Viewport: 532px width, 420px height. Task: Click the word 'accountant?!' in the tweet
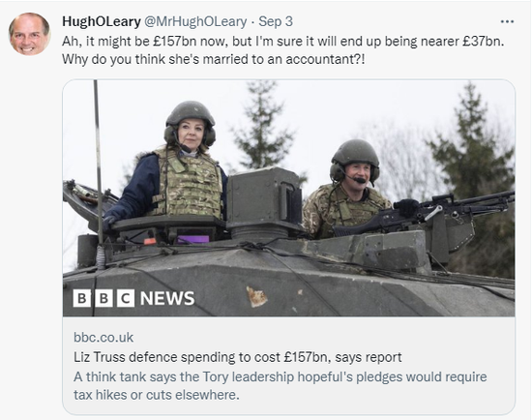tap(325, 59)
